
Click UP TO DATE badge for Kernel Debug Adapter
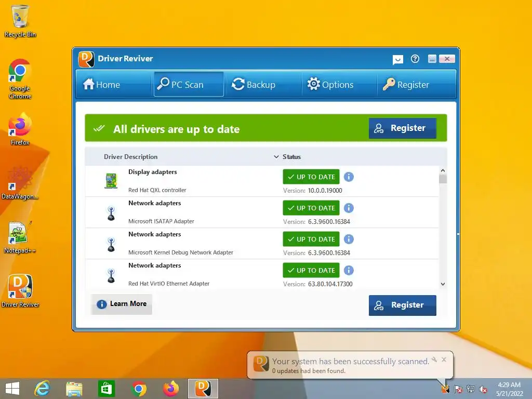tap(311, 239)
